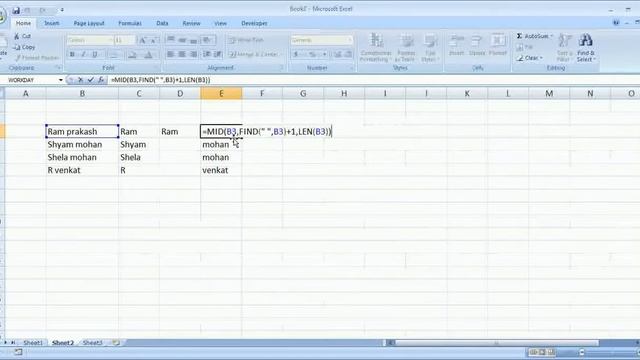
Task: Click the Accounting currency format icon
Action: pyautogui.click(x=297, y=54)
